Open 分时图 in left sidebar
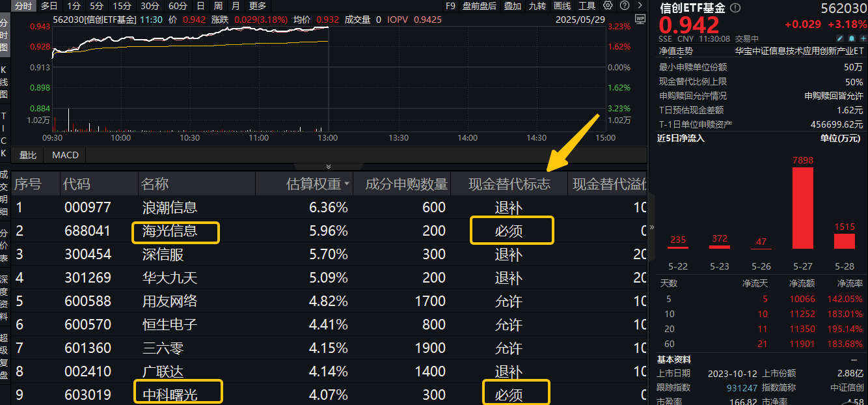868x405 pixels. (4, 35)
